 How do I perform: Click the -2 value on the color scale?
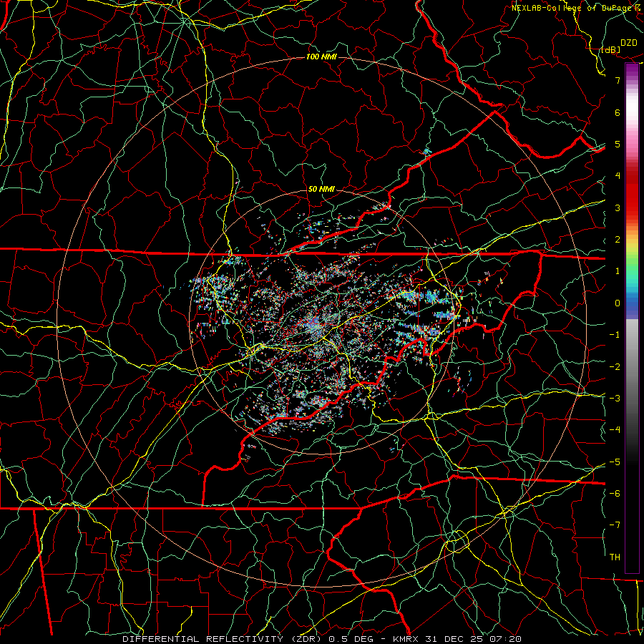coord(615,367)
